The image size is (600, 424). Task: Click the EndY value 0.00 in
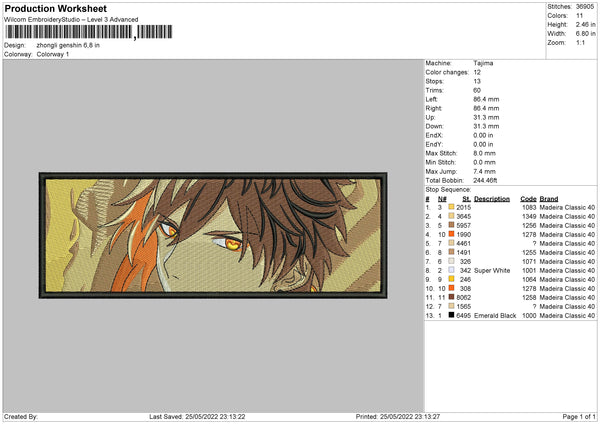[483, 144]
